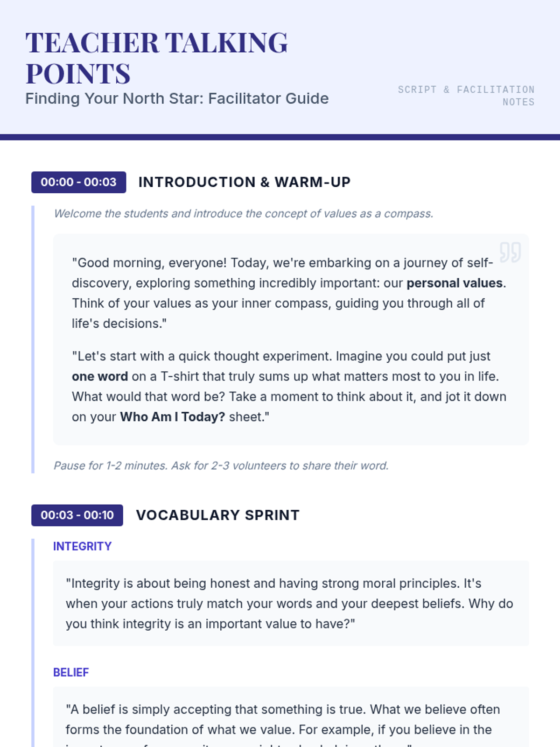Click the 00:03 - 00:10 time badge
The width and height of the screenshot is (560, 747).
point(77,515)
